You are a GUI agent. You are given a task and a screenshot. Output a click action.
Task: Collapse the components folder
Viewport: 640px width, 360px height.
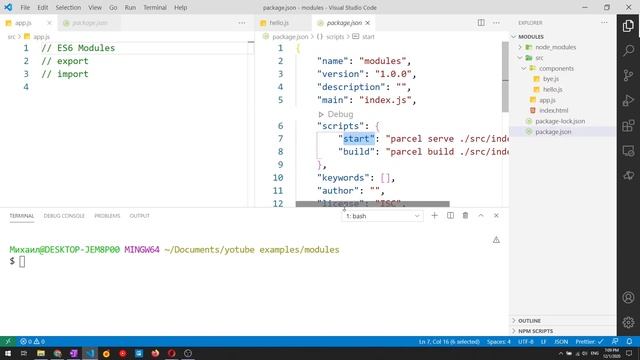point(524,69)
